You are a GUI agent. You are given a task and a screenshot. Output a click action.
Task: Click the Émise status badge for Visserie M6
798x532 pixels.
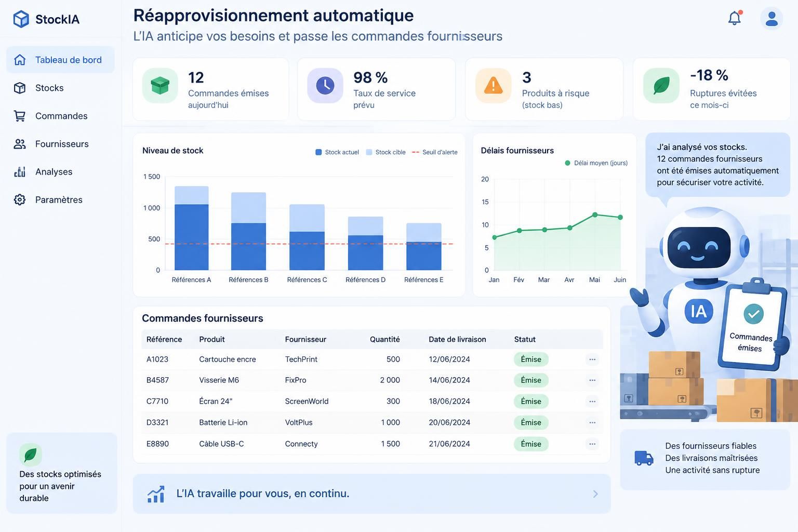pyautogui.click(x=531, y=380)
